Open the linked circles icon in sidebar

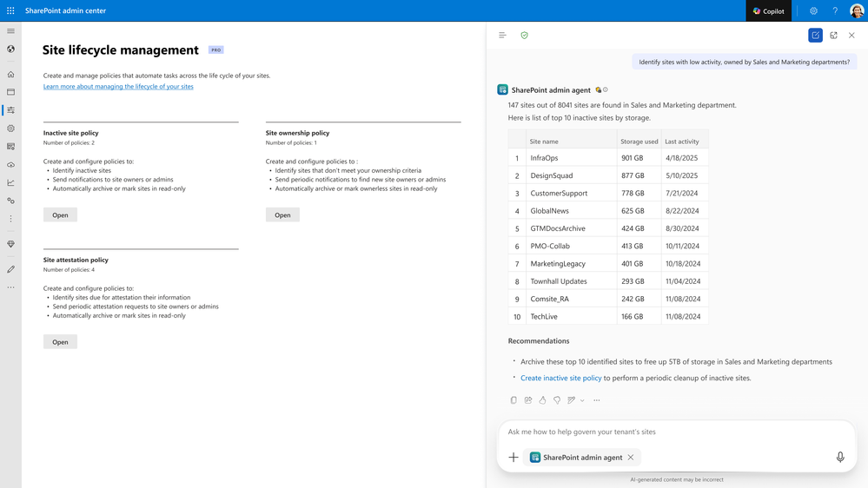[10, 201]
